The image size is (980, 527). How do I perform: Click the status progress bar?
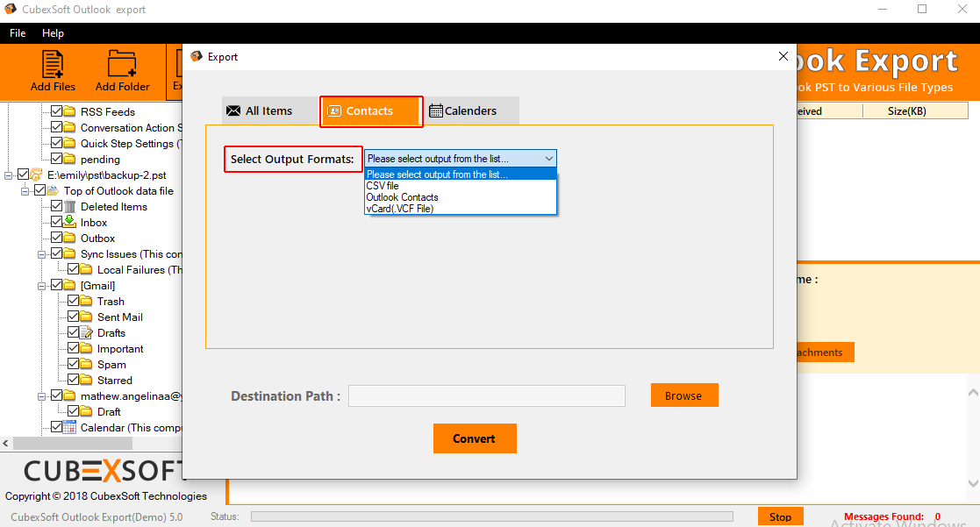point(491,517)
